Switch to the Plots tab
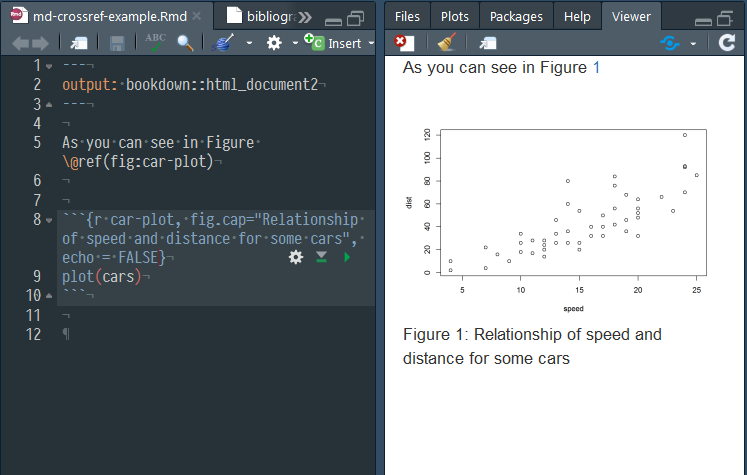747x475 pixels. [454, 16]
